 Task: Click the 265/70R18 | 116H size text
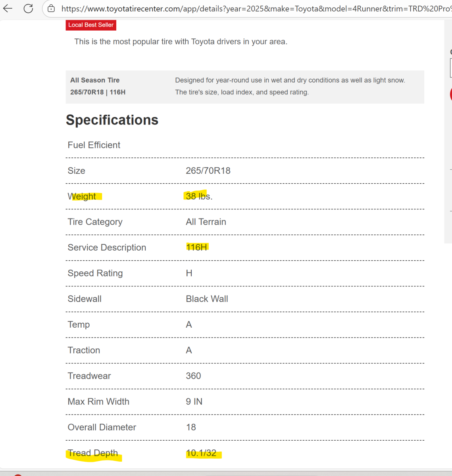pos(98,92)
